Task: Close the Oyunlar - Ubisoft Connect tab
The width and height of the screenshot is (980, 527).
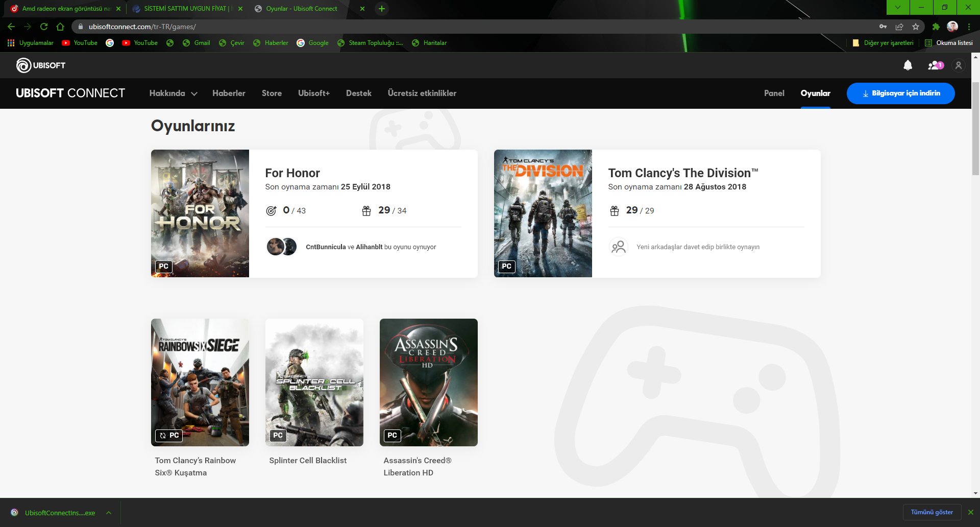Action: click(x=362, y=9)
